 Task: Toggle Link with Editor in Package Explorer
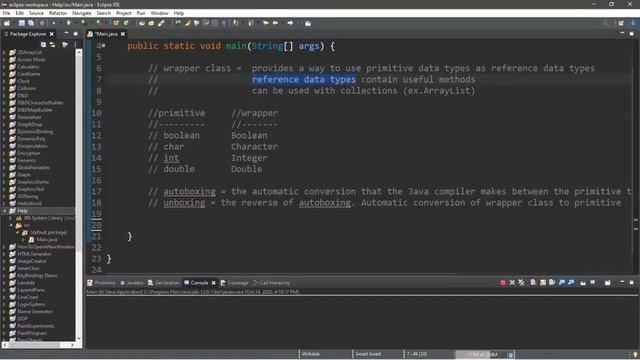[53, 44]
